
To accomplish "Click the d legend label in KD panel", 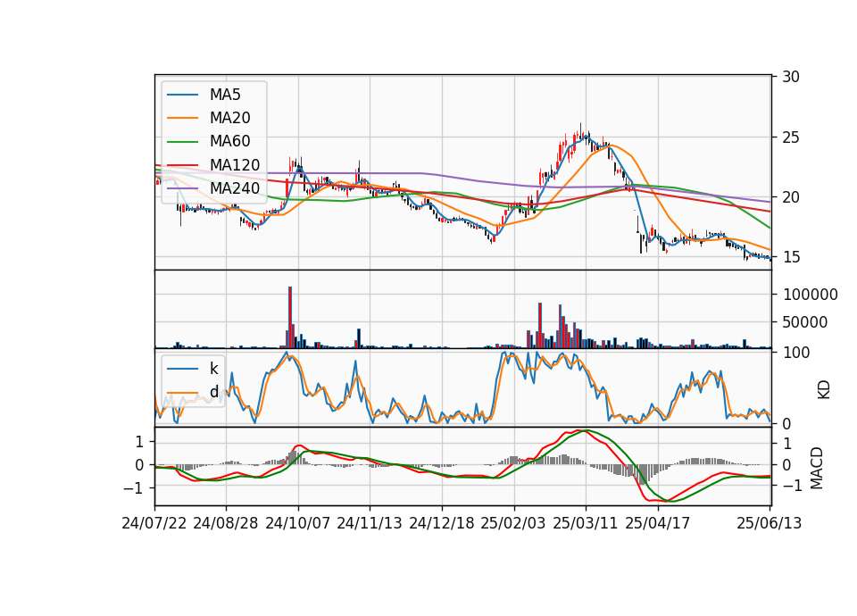I will coord(213,392).
